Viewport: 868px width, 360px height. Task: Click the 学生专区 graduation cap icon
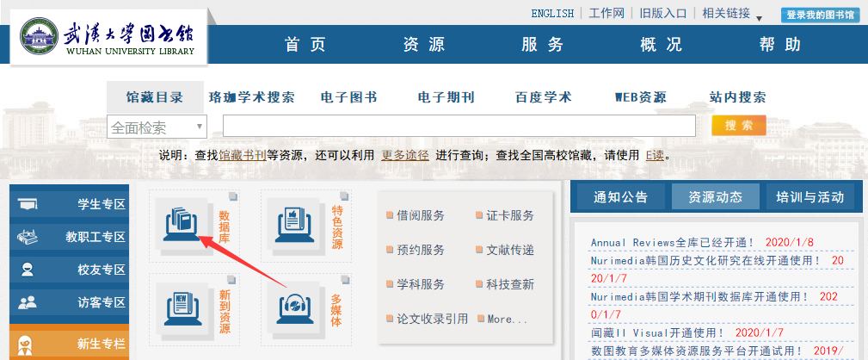[28, 204]
